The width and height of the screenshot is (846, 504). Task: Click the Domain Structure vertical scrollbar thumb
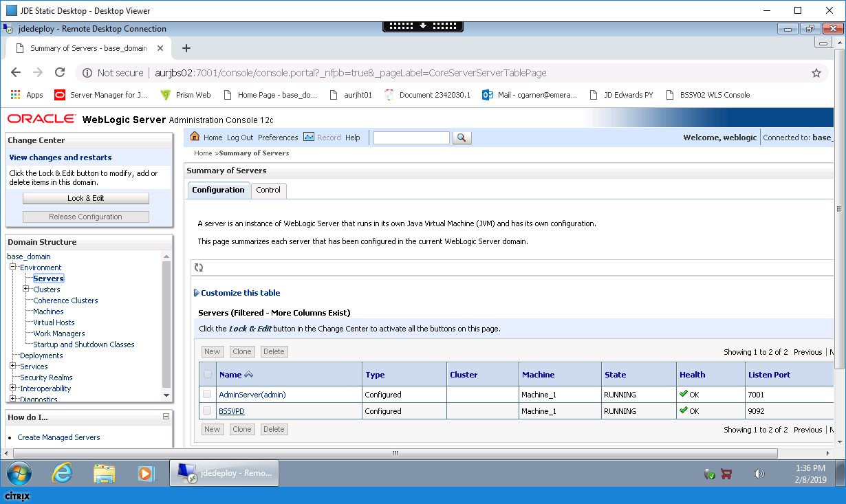pos(166,325)
